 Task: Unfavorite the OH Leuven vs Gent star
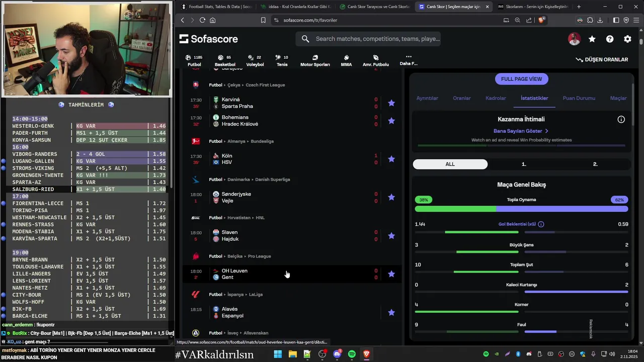[x=391, y=274]
